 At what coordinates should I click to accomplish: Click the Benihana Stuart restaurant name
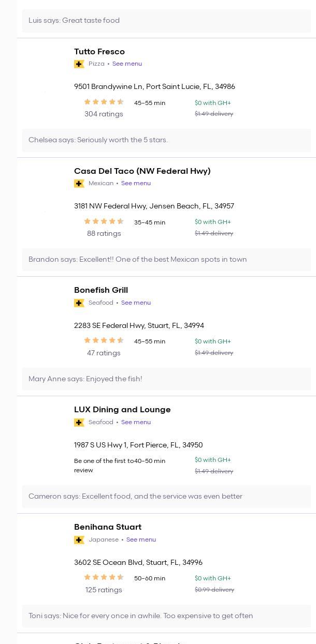click(x=108, y=527)
